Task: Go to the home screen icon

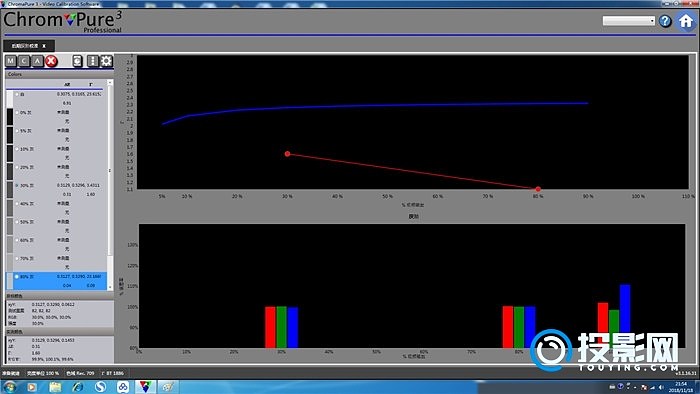Action: [x=686, y=21]
